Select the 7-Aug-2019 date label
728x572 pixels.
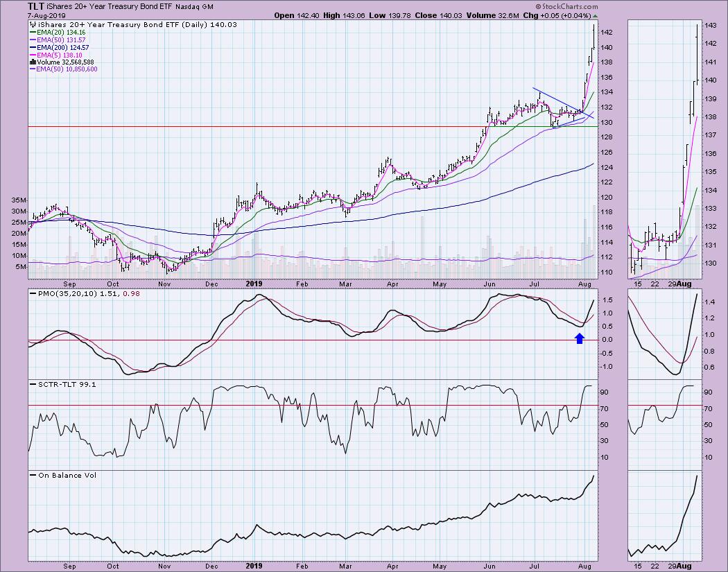click(x=46, y=16)
